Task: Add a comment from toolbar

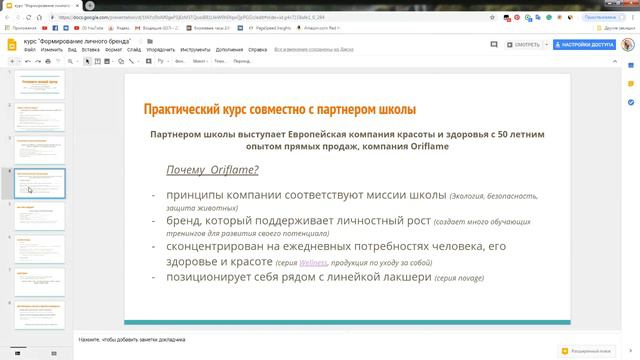Action: tap(149, 61)
